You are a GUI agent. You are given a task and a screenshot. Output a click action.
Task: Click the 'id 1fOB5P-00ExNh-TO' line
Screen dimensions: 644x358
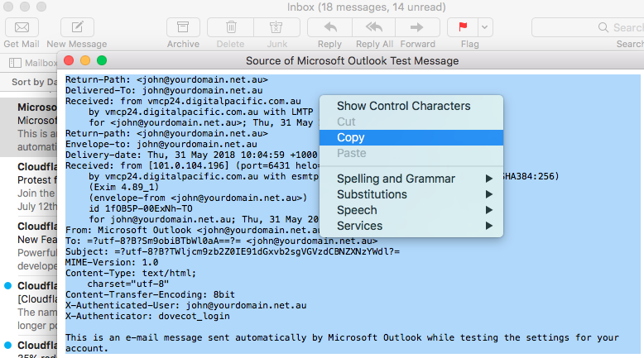(141, 208)
